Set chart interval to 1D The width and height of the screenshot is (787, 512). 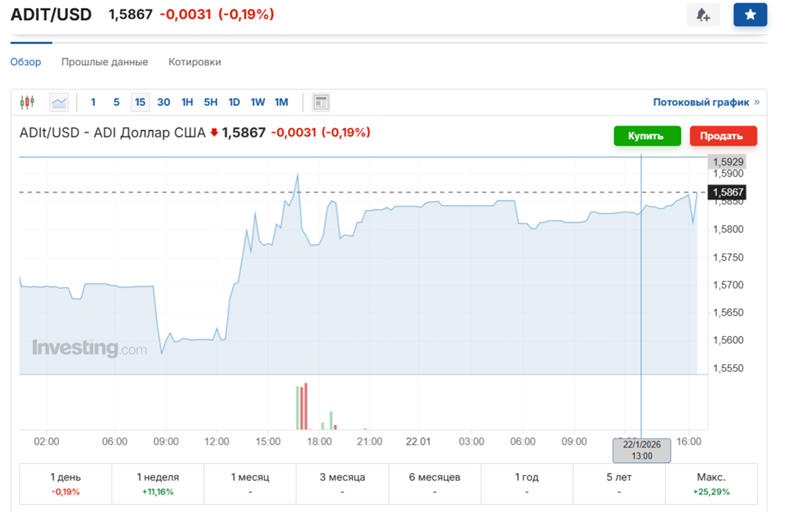tap(234, 102)
